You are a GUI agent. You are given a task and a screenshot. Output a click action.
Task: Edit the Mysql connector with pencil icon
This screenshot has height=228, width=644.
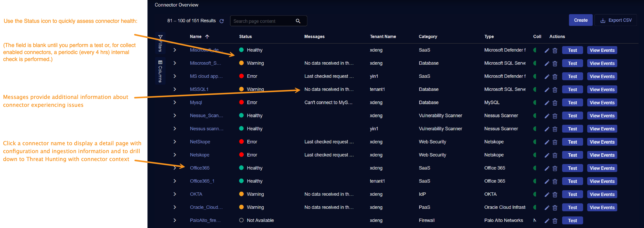pyautogui.click(x=547, y=103)
